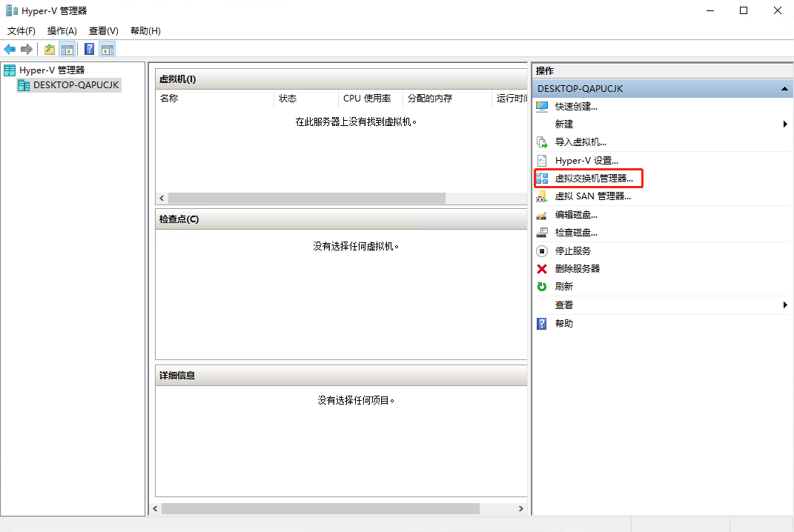
Task: Sort by the 名称 column header
Action: (x=215, y=99)
